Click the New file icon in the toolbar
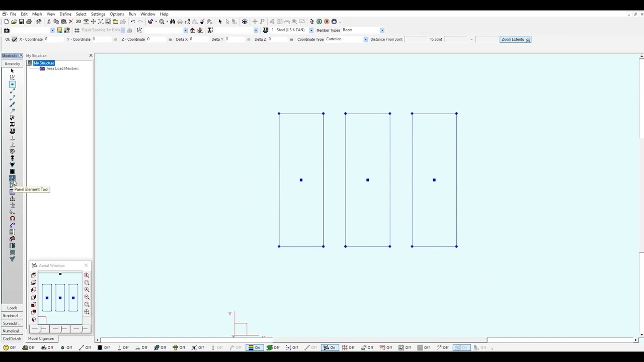Viewport: 644px width, 362px height. coord(6,22)
